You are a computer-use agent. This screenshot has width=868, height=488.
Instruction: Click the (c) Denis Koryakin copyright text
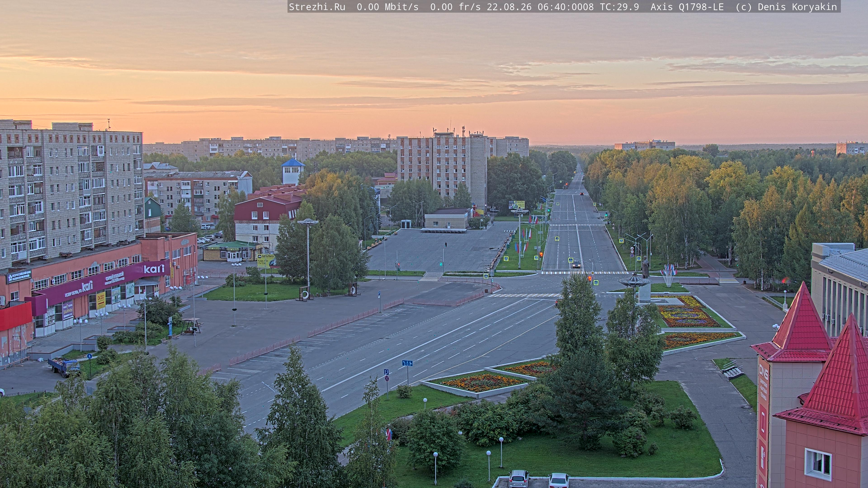coord(786,7)
